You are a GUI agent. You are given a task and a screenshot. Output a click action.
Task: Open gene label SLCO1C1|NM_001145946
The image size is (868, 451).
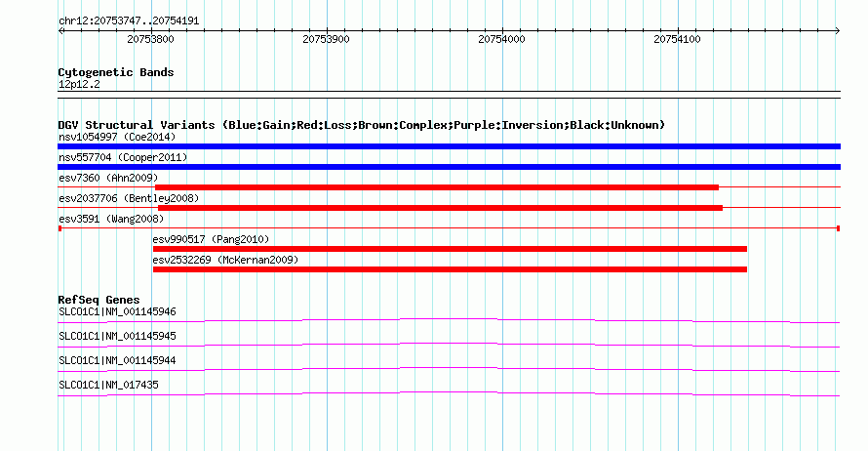tap(117, 312)
